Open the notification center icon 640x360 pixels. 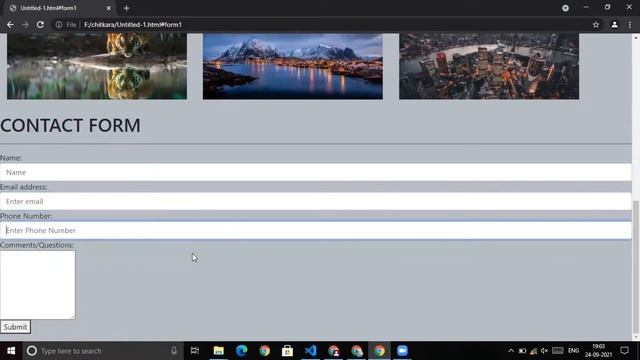[624, 351]
